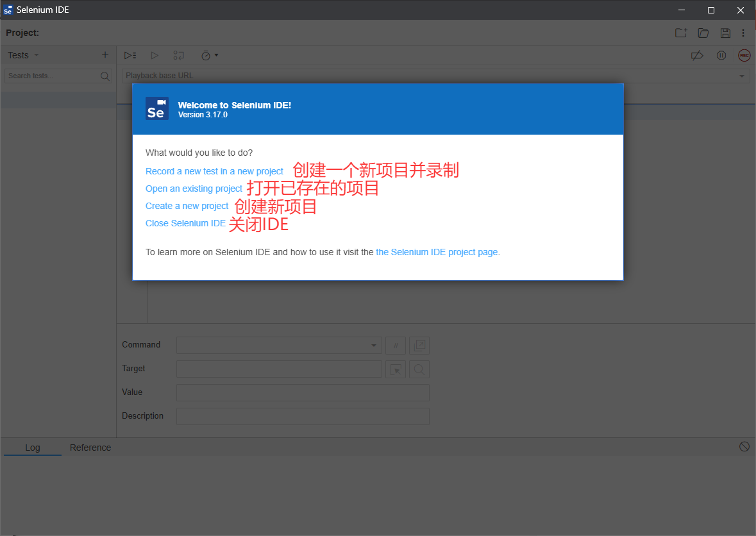Image resolution: width=756 pixels, height=536 pixels.
Task: Click Close Selenium IDE link
Action: click(185, 223)
